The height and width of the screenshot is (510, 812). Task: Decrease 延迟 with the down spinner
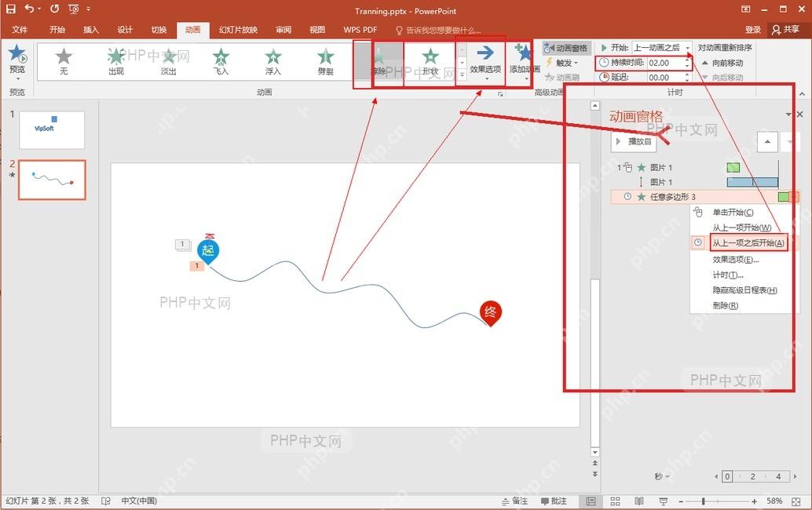point(687,80)
